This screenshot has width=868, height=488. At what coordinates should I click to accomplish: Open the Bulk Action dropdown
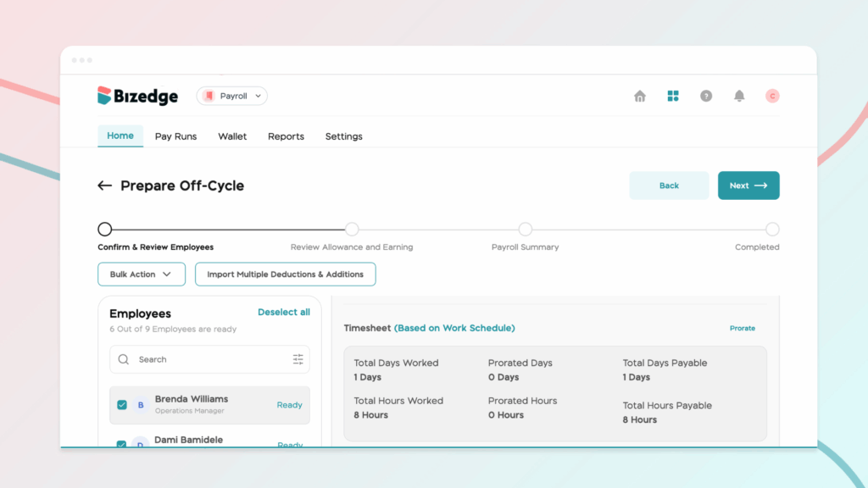(x=141, y=274)
